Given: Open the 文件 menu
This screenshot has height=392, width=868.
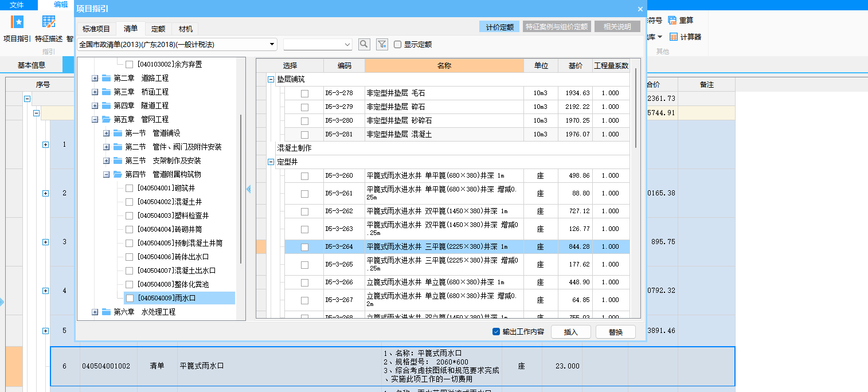Looking at the screenshot, I should [17, 5].
